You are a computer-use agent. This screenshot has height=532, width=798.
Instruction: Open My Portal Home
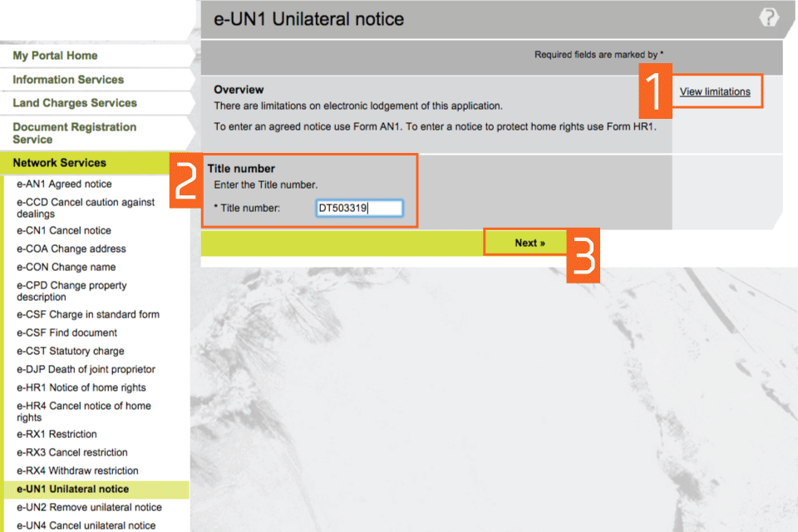[x=55, y=56]
